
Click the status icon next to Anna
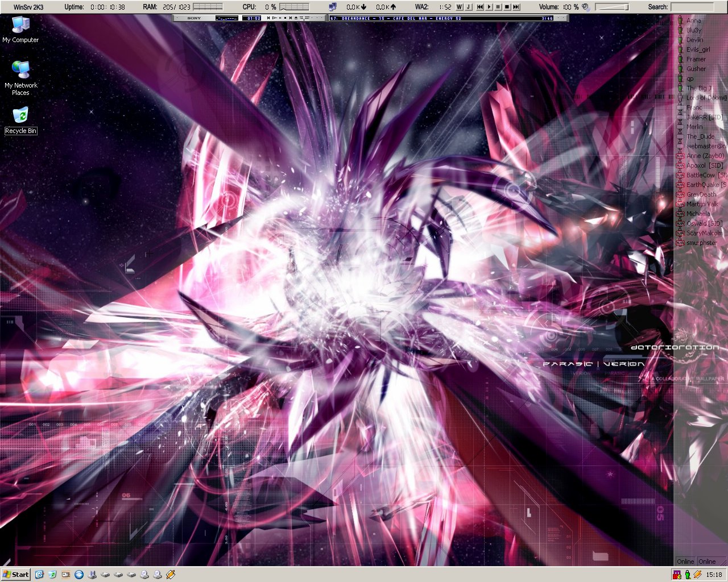[680, 20]
